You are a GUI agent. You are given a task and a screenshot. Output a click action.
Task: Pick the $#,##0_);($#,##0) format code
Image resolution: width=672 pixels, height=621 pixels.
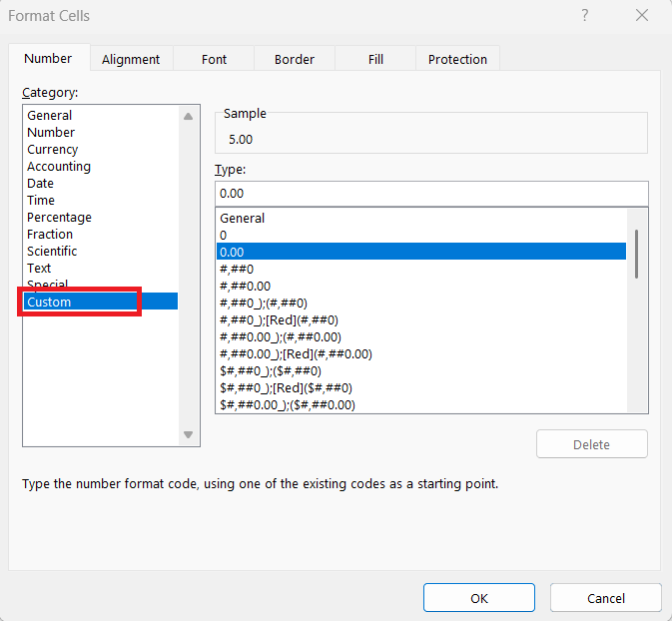point(421,370)
